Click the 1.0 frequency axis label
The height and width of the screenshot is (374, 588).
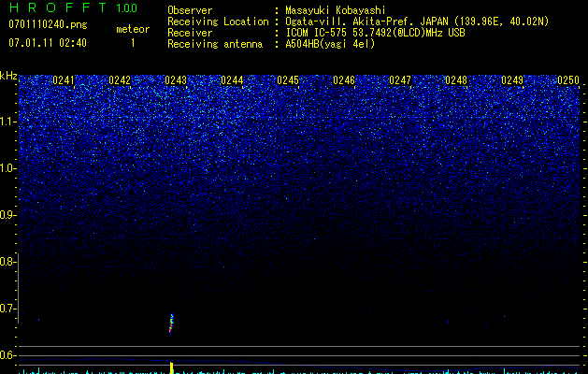point(7,168)
